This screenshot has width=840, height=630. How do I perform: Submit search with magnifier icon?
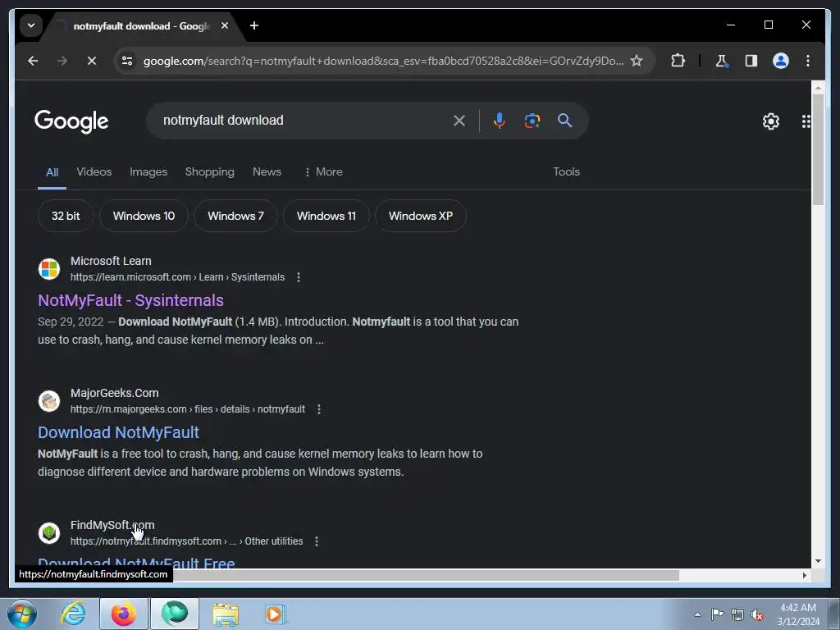[564, 121]
